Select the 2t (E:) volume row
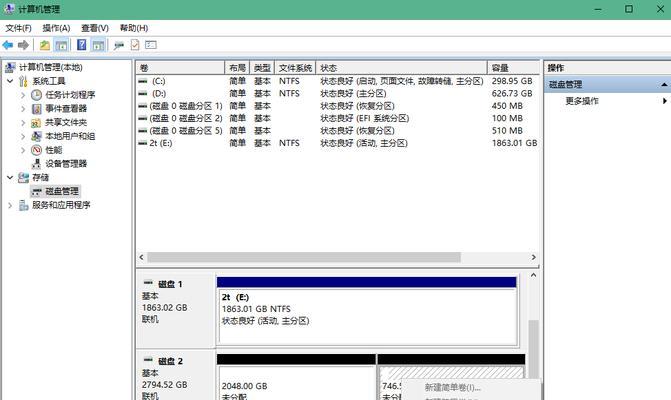This screenshot has height=400, width=671. click(x=337, y=143)
